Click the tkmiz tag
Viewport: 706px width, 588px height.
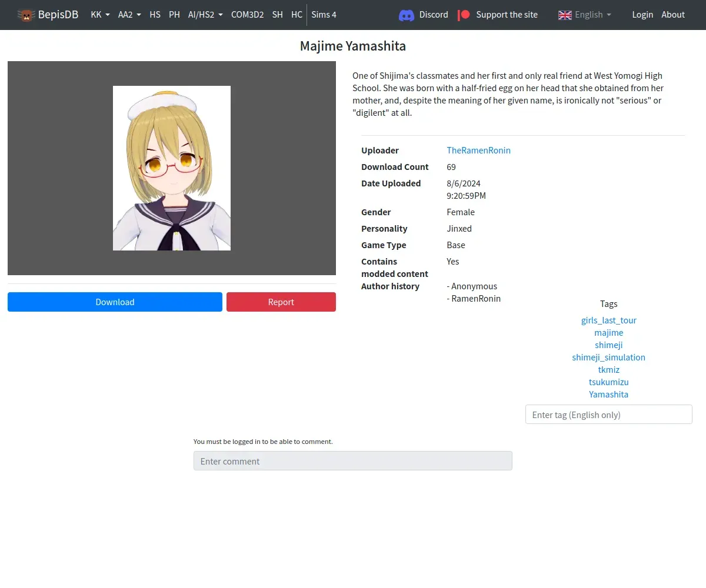click(609, 370)
